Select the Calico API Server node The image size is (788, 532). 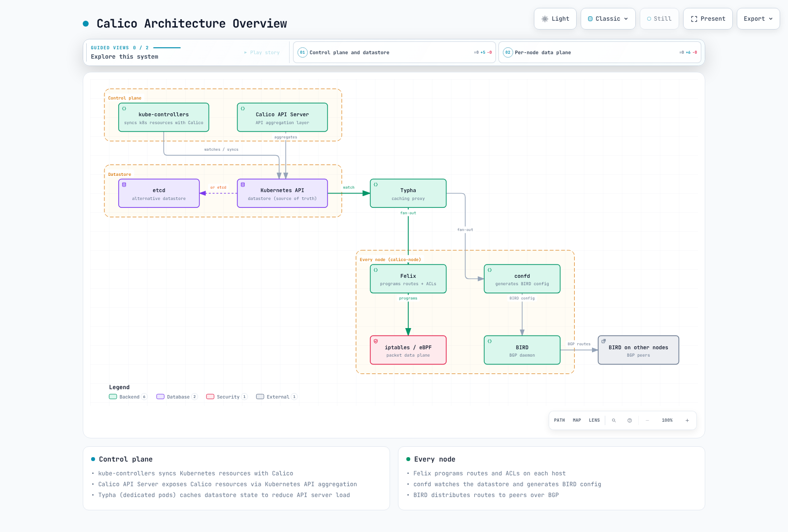coord(282,117)
